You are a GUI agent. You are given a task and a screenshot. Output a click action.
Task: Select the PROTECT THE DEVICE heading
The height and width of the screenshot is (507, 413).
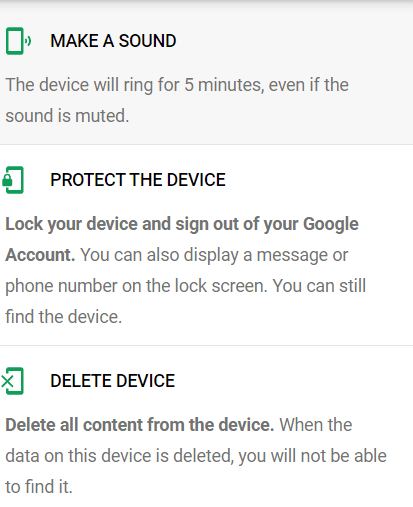tap(138, 180)
